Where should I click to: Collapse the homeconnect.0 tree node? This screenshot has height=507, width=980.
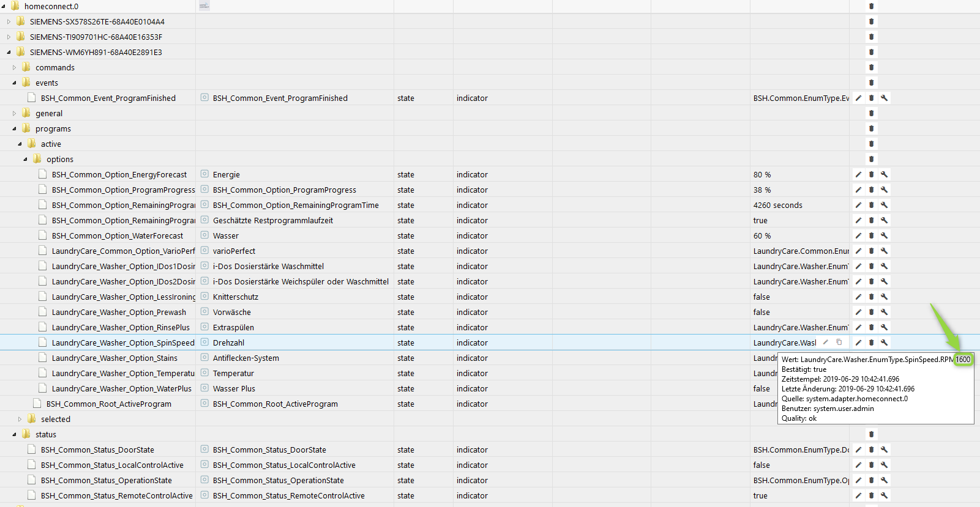[x=3, y=6]
